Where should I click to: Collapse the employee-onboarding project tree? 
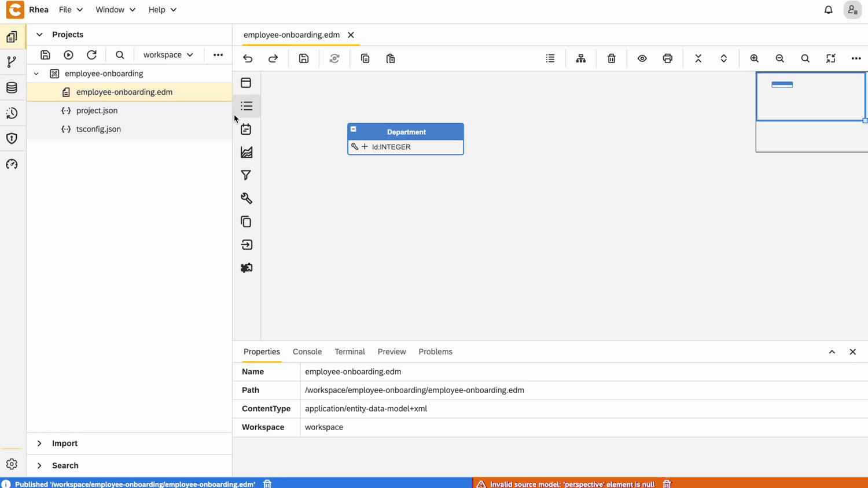[x=36, y=73]
